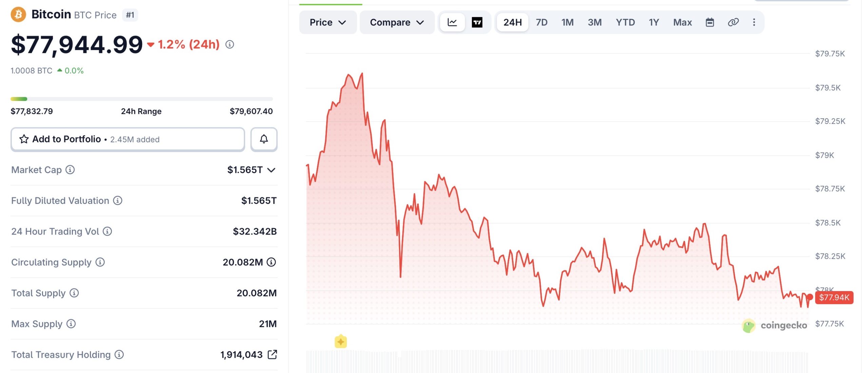Select the 1M time range
This screenshot has height=373, width=868.
tap(567, 22)
